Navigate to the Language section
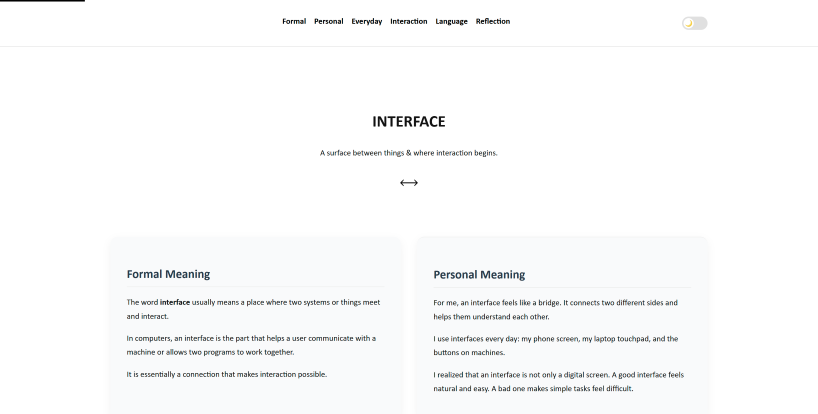This screenshot has height=414, width=818. [x=451, y=21]
